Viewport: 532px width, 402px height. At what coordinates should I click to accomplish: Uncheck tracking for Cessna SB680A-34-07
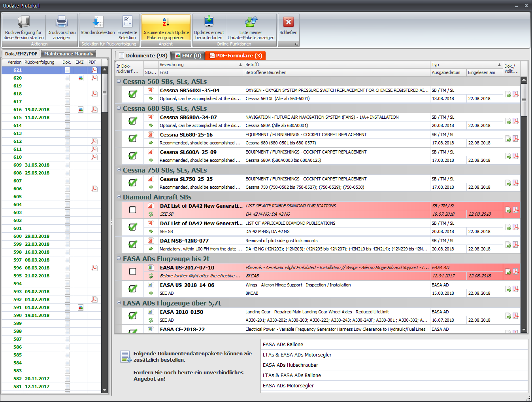(x=133, y=121)
